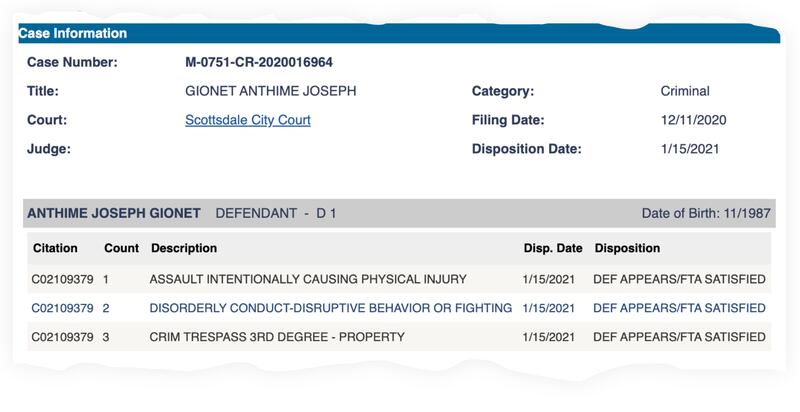
Task: Click the Case Information section header
Action: pyautogui.click(x=73, y=33)
